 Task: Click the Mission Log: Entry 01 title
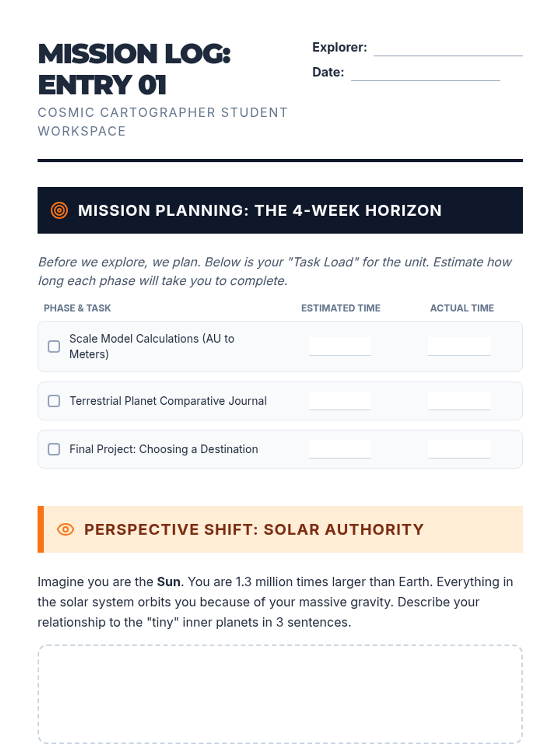(134, 69)
